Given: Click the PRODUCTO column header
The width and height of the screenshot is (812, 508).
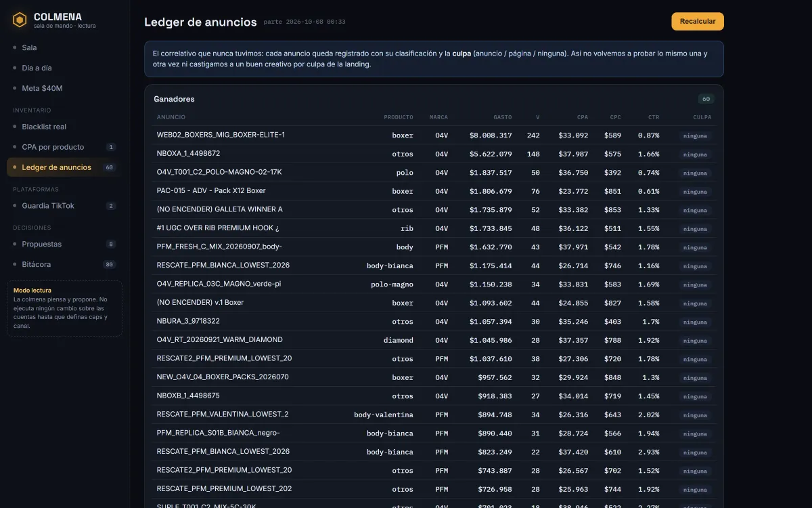Looking at the screenshot, I should coord(399,117).
